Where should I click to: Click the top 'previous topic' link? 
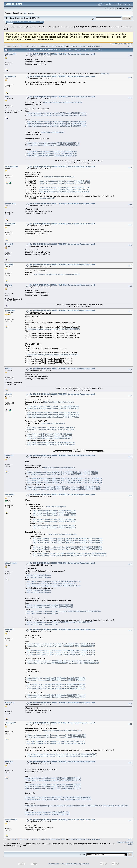coord(117,43)
